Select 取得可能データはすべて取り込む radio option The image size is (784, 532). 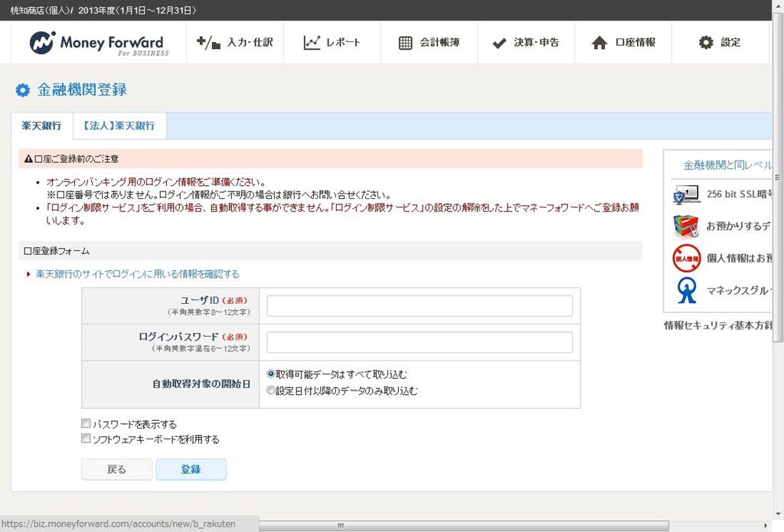270,374
